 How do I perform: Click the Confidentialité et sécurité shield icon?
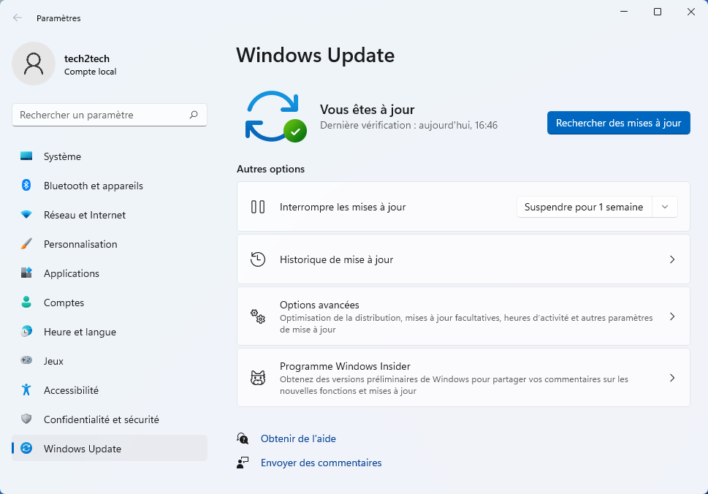[26, 420]
